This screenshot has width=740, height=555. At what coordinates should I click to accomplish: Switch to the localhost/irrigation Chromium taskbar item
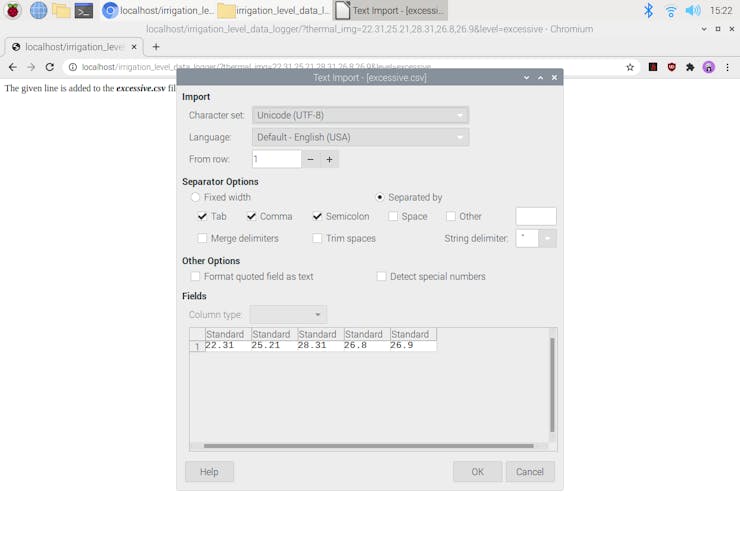pyautogui.click(x=158, y=10)
